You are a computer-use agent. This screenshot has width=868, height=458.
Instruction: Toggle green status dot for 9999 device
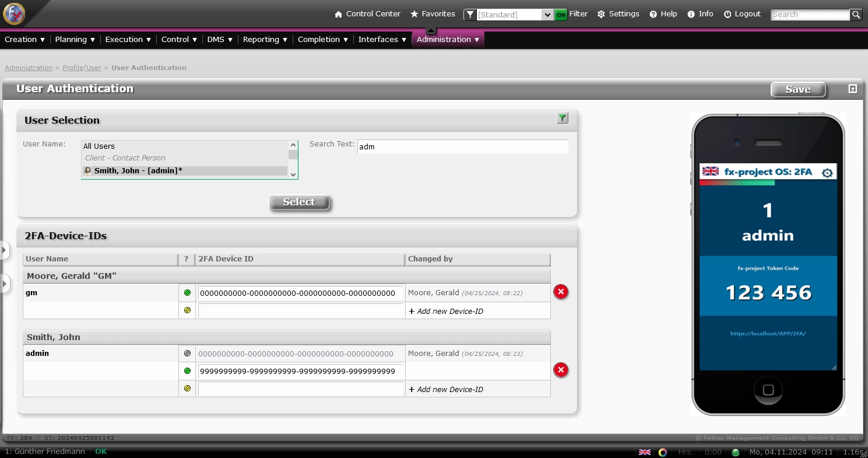click(x=187, y=371)
